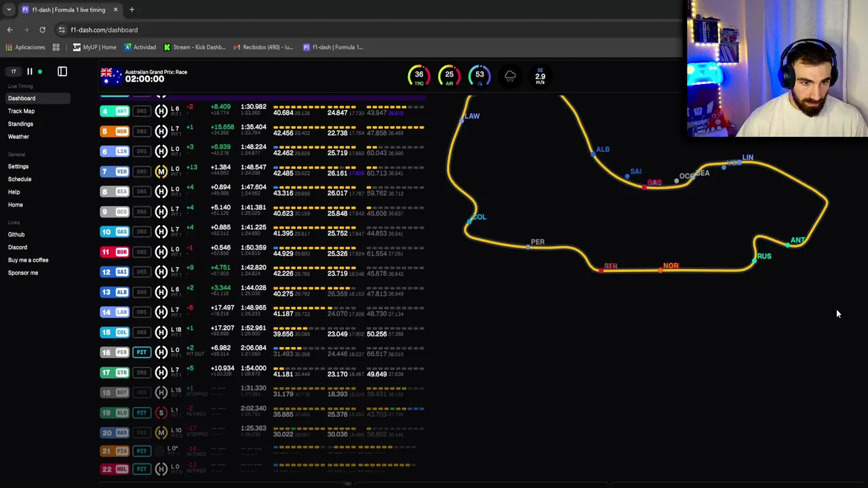Click Buy me a coffee link
The width and height of the screenshot is (868, 488).
tap(28, 260)
